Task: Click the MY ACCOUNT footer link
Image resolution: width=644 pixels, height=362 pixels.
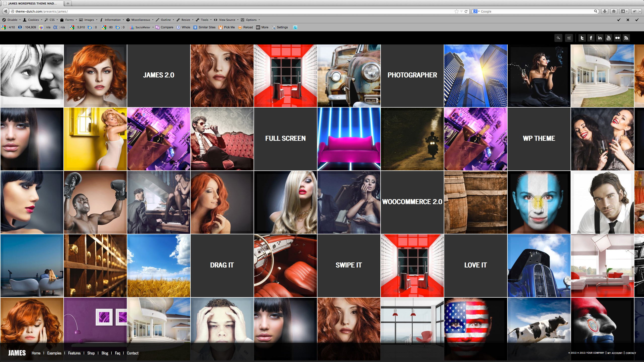Action: tap(615, 353)
